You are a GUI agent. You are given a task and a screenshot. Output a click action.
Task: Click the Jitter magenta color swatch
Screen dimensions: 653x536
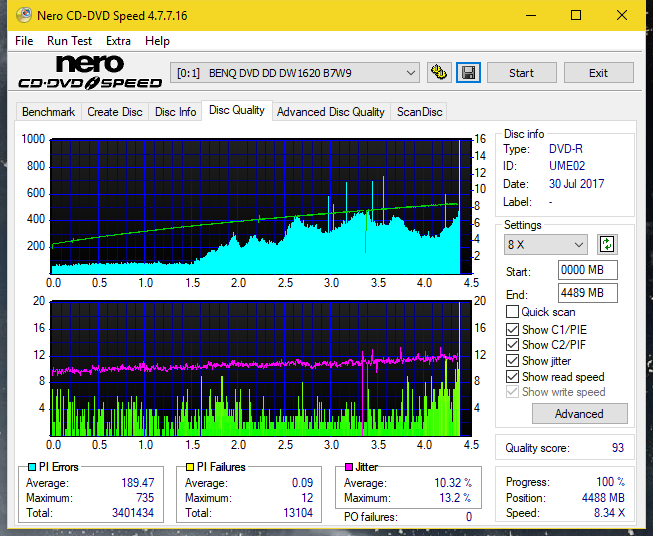[x=349, y=467]
